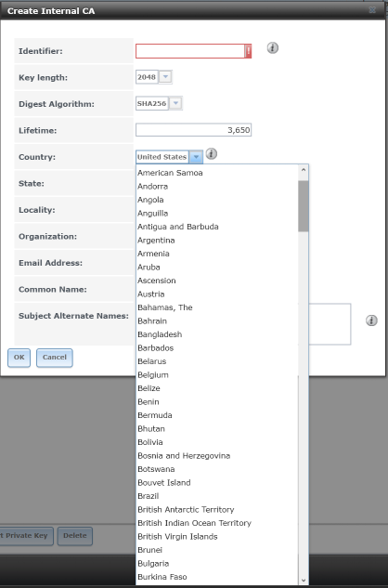Click the Country United States value box

(162, 157)
